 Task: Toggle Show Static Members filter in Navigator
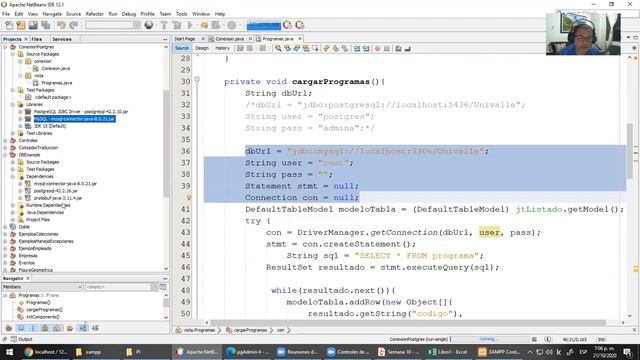click(33, 328)
